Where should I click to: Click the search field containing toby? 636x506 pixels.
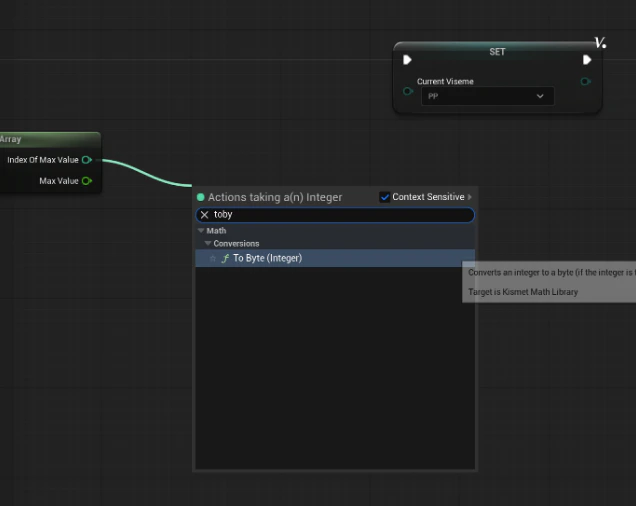click(335, 215)
